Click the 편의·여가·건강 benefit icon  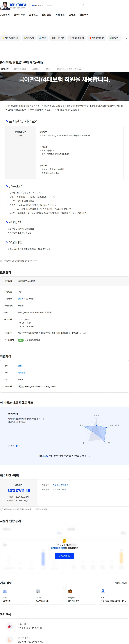pyautogui.click(x=10, y=640)
